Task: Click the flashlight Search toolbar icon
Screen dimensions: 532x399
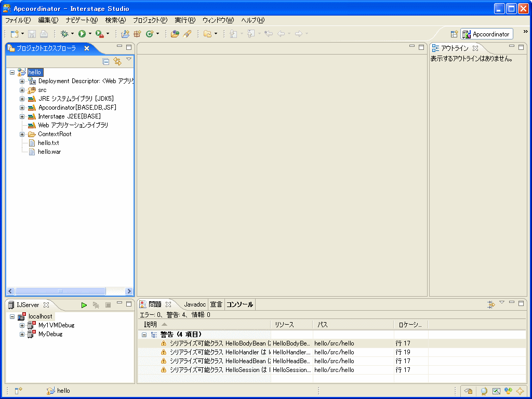Action: pos(187,34)
